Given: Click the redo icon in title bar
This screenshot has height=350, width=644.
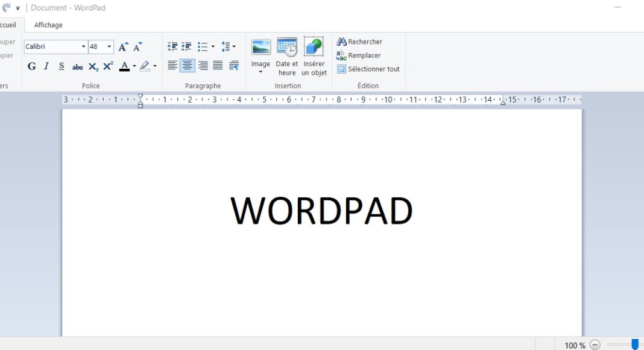Looking at the screenshot, I should click(x=6, y=7).
